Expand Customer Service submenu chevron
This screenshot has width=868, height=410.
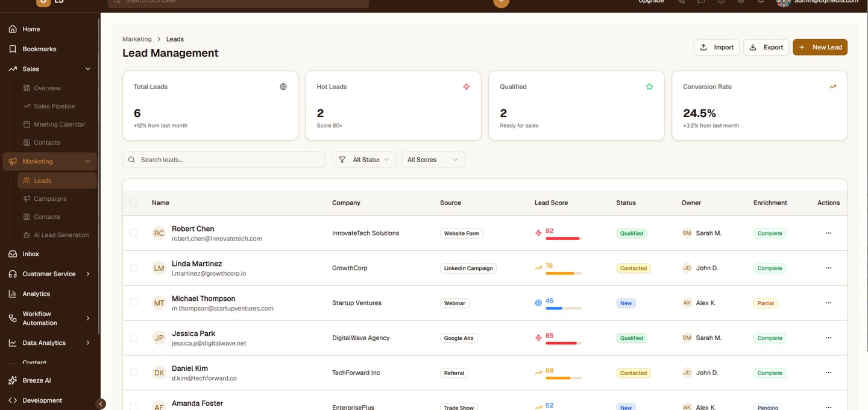(x=88, y=274)
